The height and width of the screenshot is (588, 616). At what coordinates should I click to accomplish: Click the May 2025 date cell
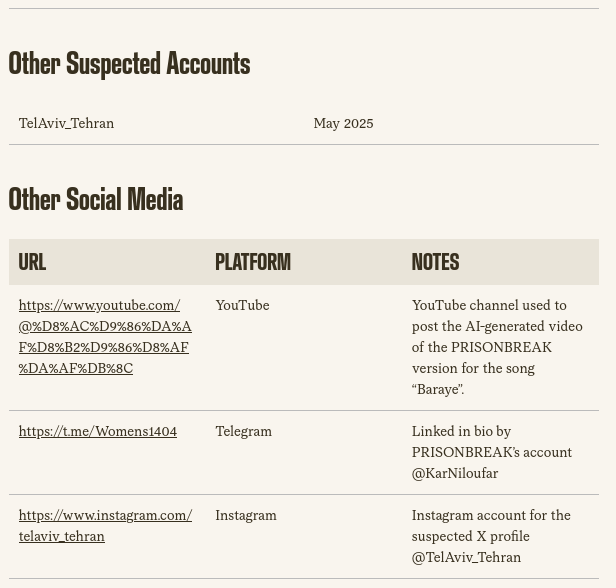343,123
